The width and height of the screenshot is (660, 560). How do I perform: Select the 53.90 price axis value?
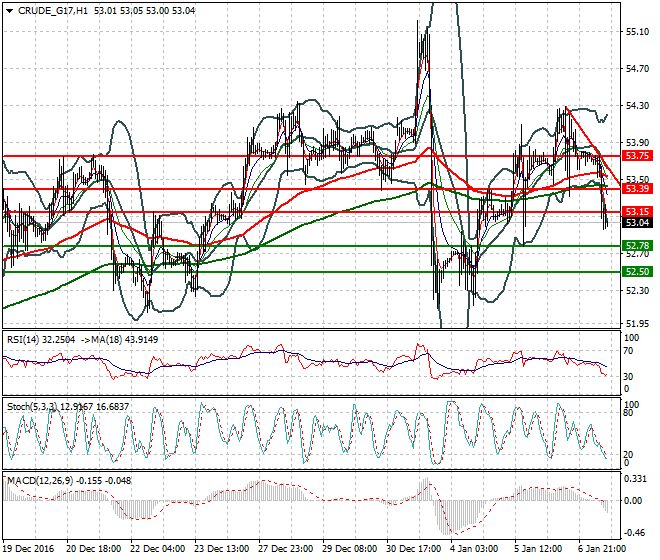click(637, 143)
